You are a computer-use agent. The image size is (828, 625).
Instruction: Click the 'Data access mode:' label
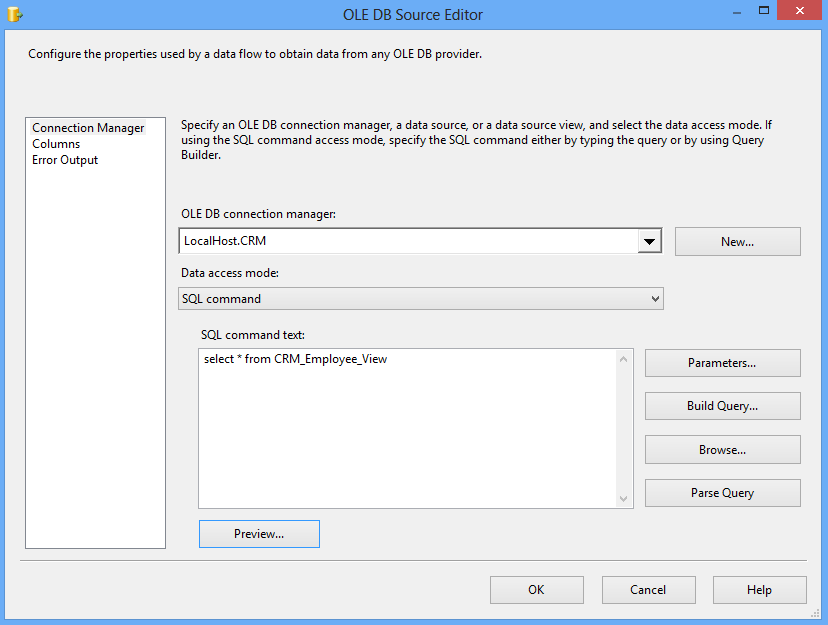[230, 273]
